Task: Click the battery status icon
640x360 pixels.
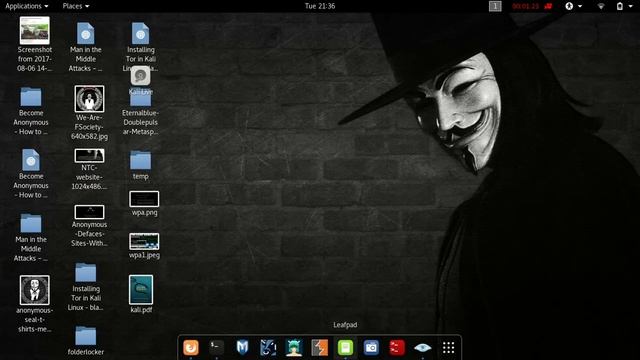Action: click(620, 6)
